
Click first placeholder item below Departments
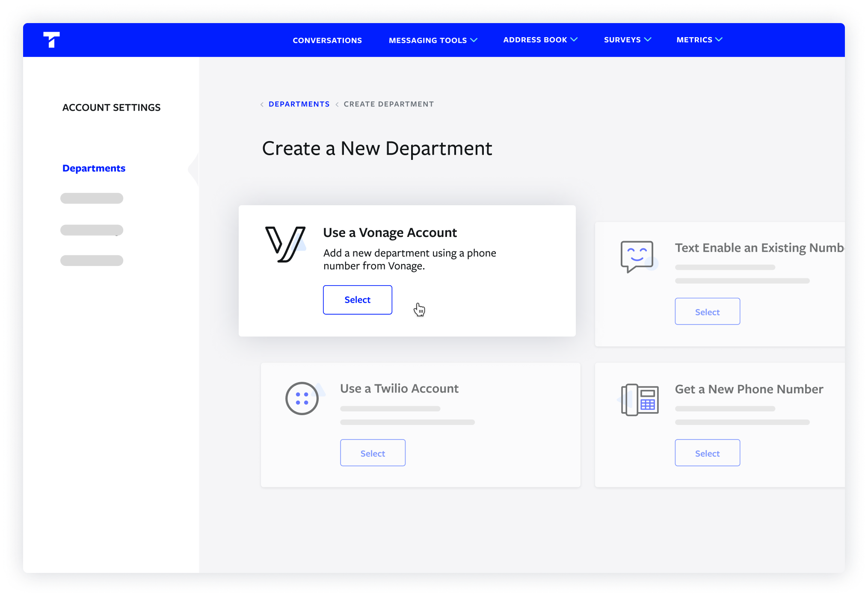click(x=92, y=198)
